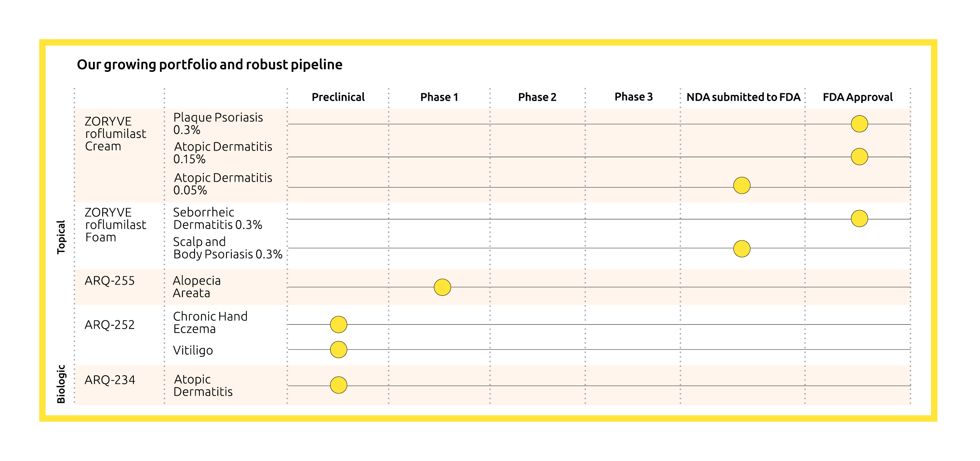Select the Atopic Dermatitis 0.05% NDA marker
Image resolution: width=980 pixels, height=461 pixels.
coord(741,186)
